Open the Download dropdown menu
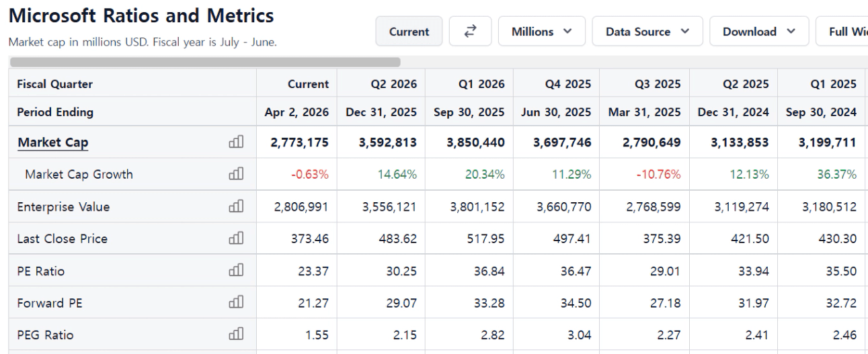Image resolution: width=868 pixels, height=354 pixels. (758, 32)
